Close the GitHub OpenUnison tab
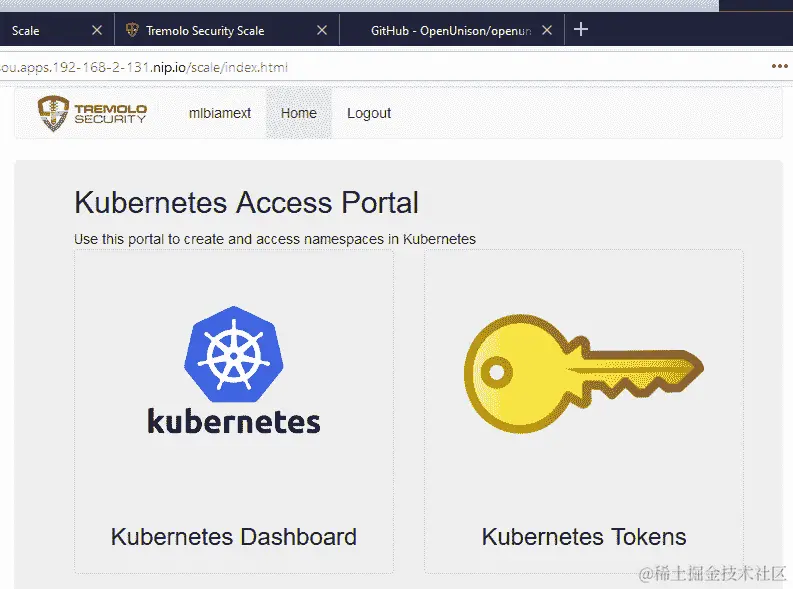The image size is (793, 589). tap(547, 30)
